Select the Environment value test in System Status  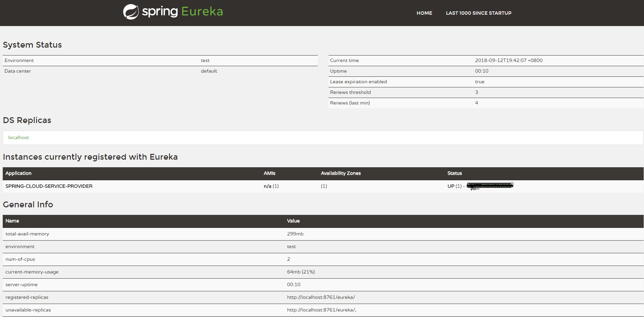coord(205,60)
